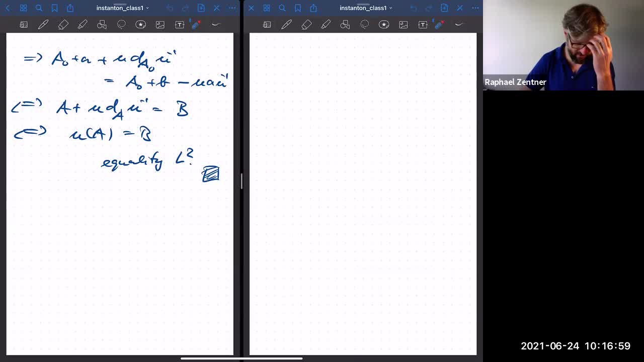Close the right pane document with X

click(251, 8)
